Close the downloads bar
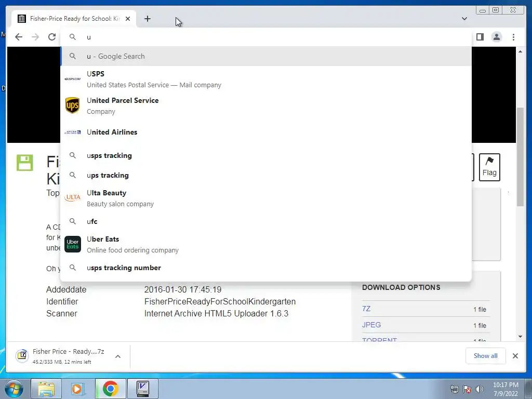 515,356
